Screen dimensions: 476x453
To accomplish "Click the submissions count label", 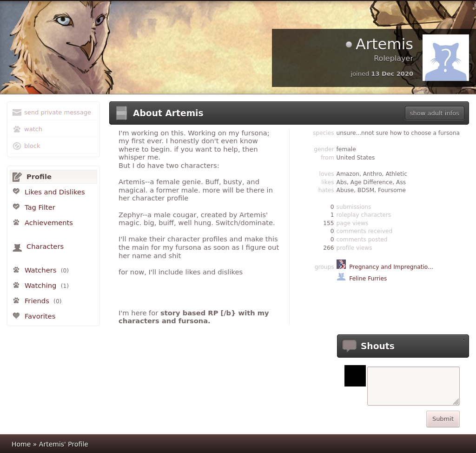I will pyautogui.click(x=353, y=207).
